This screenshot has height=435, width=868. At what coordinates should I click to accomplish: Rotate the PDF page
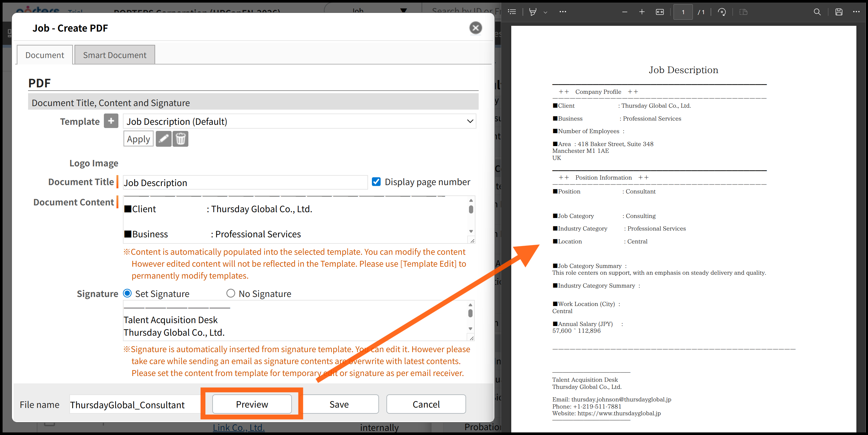click(x=722, y=12)
